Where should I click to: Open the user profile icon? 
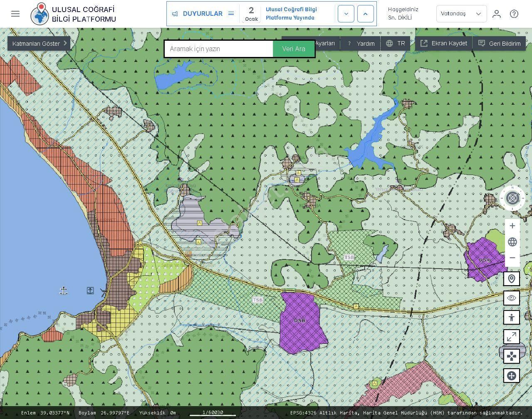pos(496,14)
